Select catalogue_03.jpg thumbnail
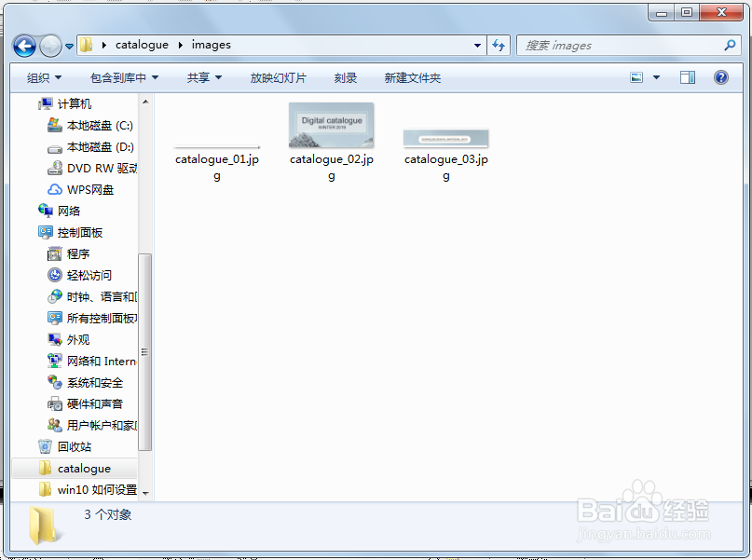Image resolution: width=752 pixels, height=560 pixels. click(446, 139)
